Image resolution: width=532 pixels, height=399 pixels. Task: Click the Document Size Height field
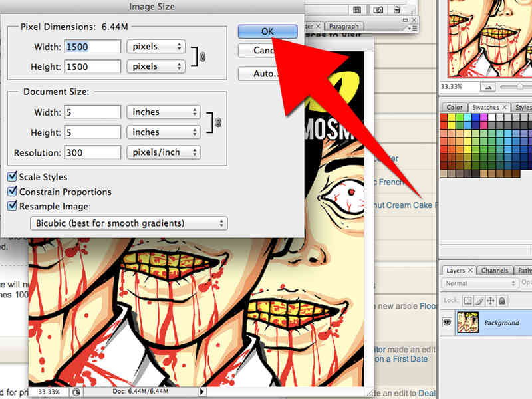tap(92, 132)
